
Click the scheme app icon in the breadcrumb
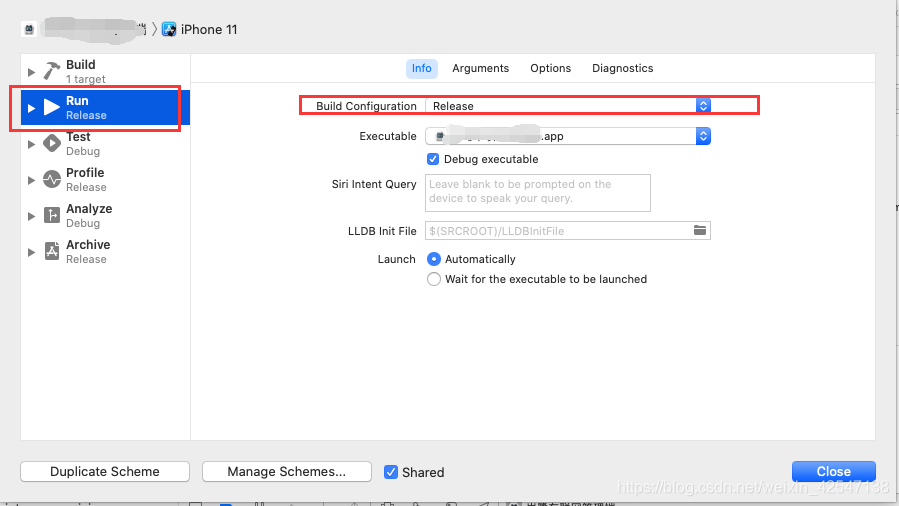(x=29, y=29)
